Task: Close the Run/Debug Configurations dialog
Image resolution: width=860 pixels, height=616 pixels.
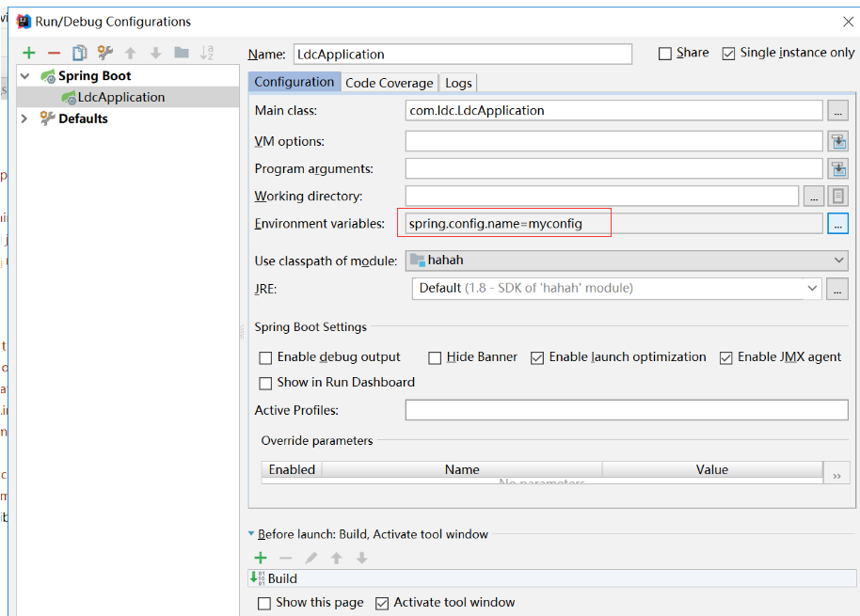Action: pyautogui.click(x=848, y=22)
